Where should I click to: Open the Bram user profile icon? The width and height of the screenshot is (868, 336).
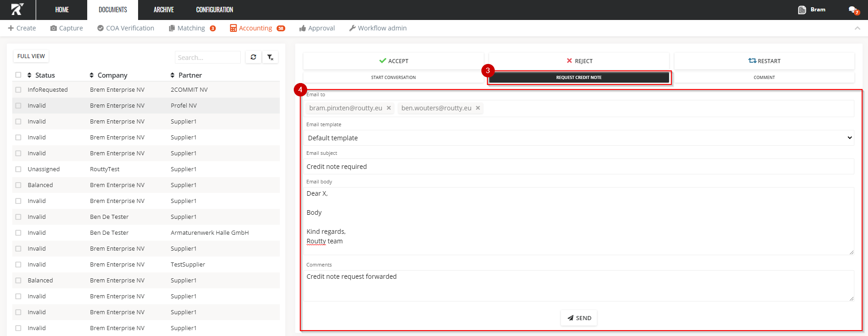point(802,10)
